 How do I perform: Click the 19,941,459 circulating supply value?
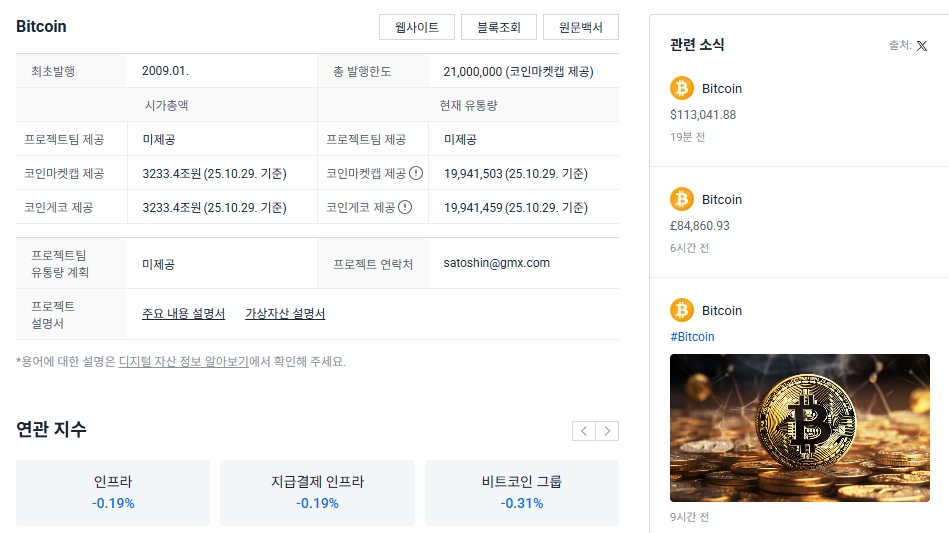(x=473, y=208)
